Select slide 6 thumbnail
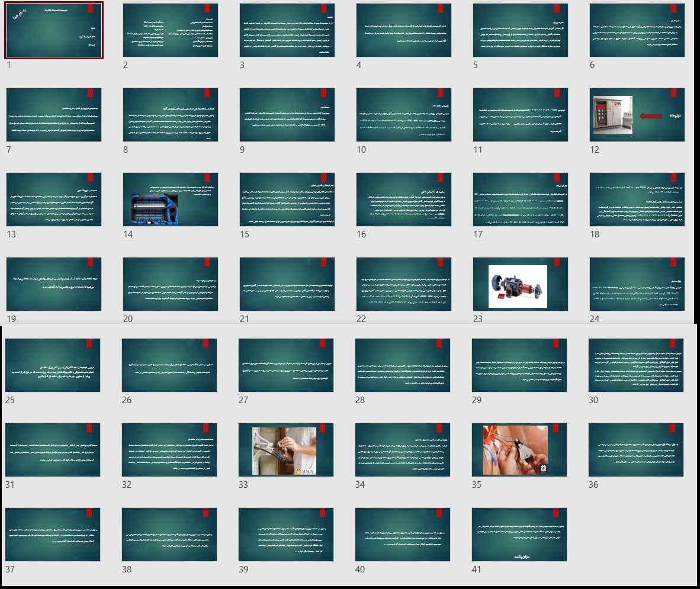 pos(637,30)
